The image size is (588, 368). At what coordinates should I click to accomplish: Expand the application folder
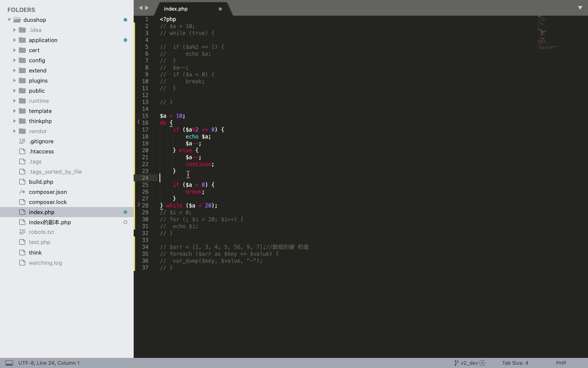(x=14, y=40)
